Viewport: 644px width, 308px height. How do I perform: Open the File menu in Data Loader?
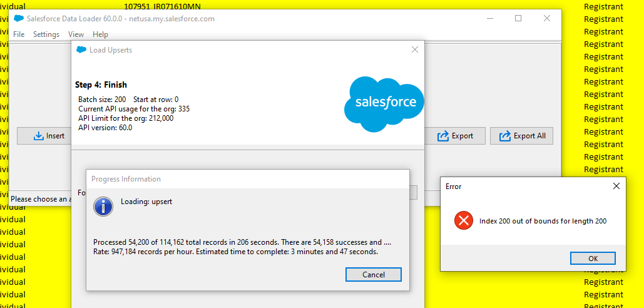coord(19,34)
